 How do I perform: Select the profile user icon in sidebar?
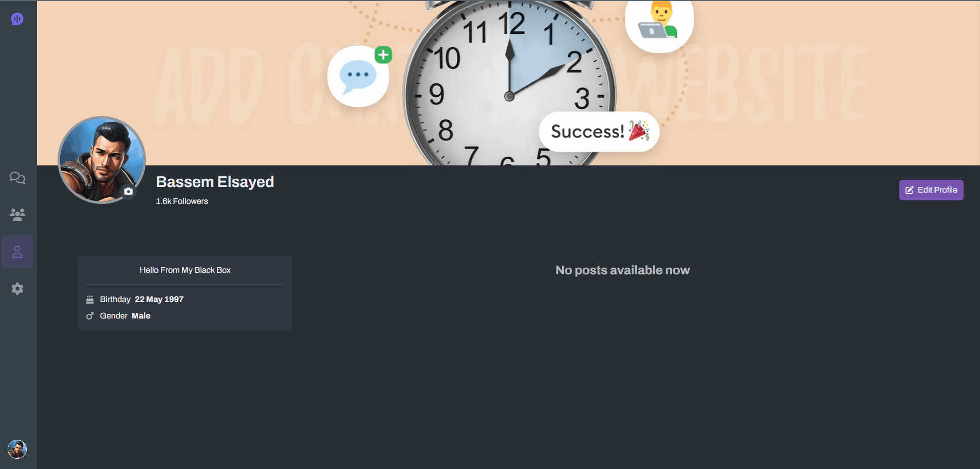point(17,252)
